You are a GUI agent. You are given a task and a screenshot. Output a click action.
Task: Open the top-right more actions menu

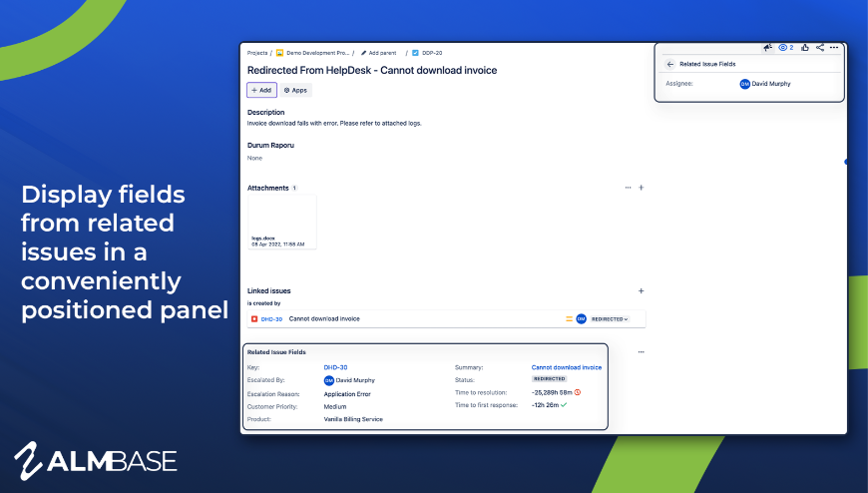tap(834, 48)
